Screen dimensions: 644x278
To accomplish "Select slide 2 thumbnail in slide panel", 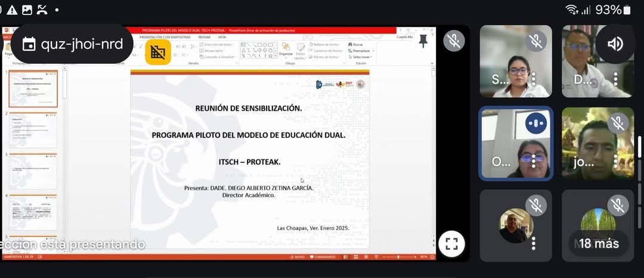I will tap(33, 129).
